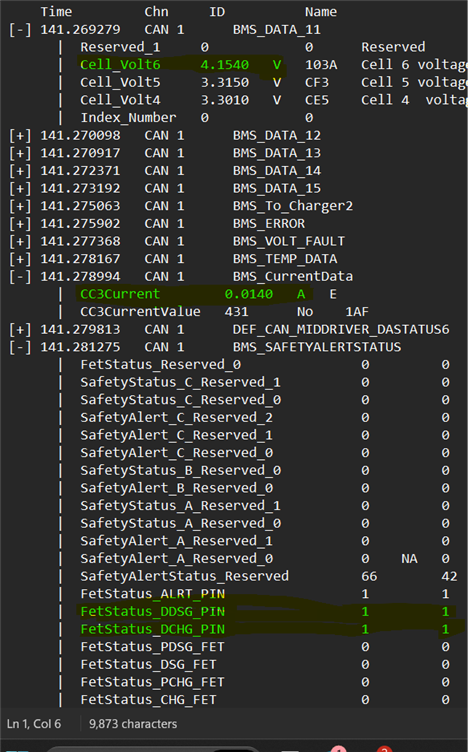This screenshot has width=468, height=752.
Task: Select the highlighted Cell_Volt6 signal line
Action: click(181, 65)
